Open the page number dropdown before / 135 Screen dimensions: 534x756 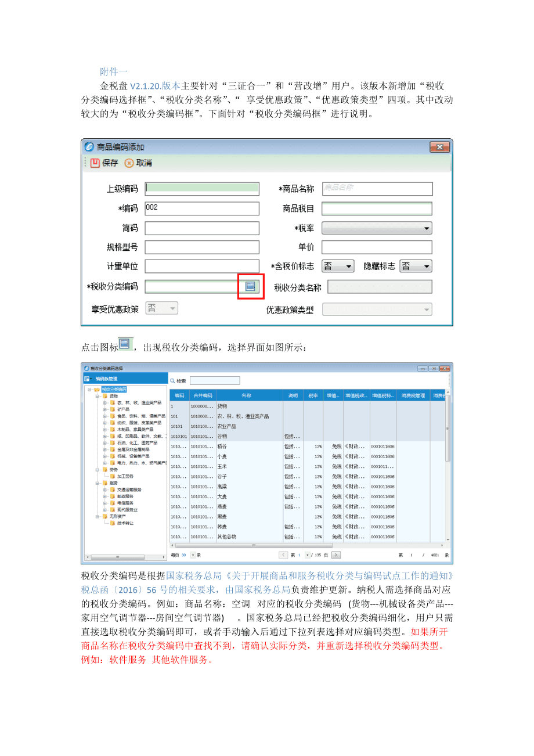click(x=308, y=555)
